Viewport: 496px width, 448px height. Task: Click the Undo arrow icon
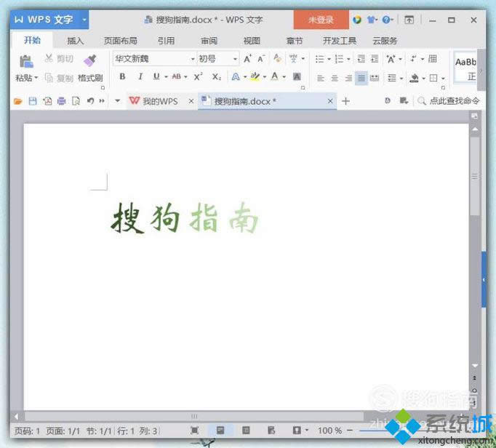pos(90,101)
